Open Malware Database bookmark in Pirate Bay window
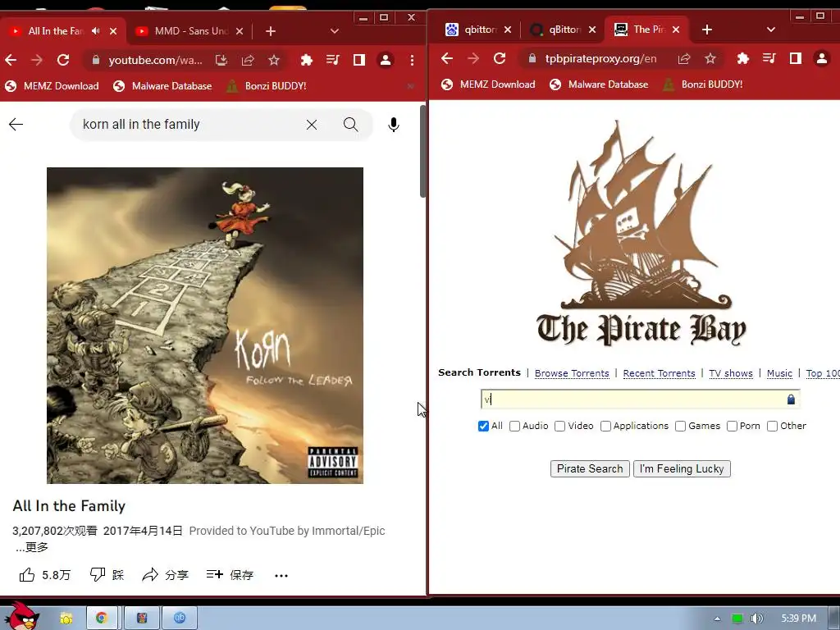Viewport: 840px width, 630px height. 599,84
